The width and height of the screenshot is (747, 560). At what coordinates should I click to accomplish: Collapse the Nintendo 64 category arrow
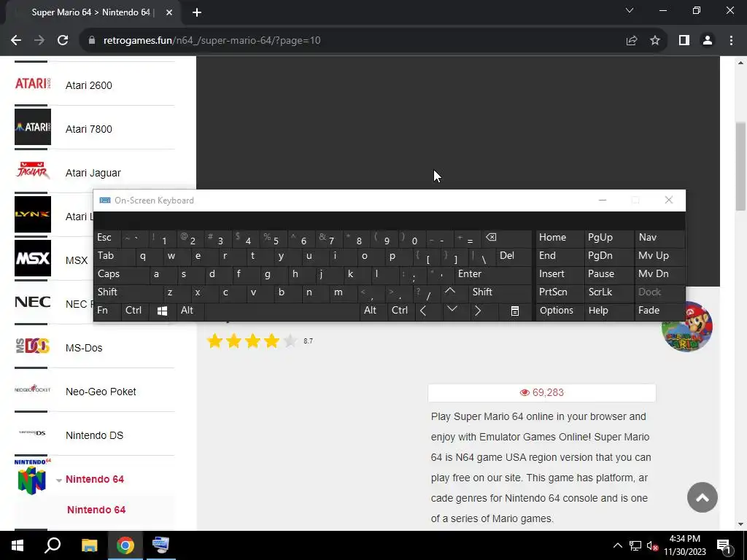(59, 480)
